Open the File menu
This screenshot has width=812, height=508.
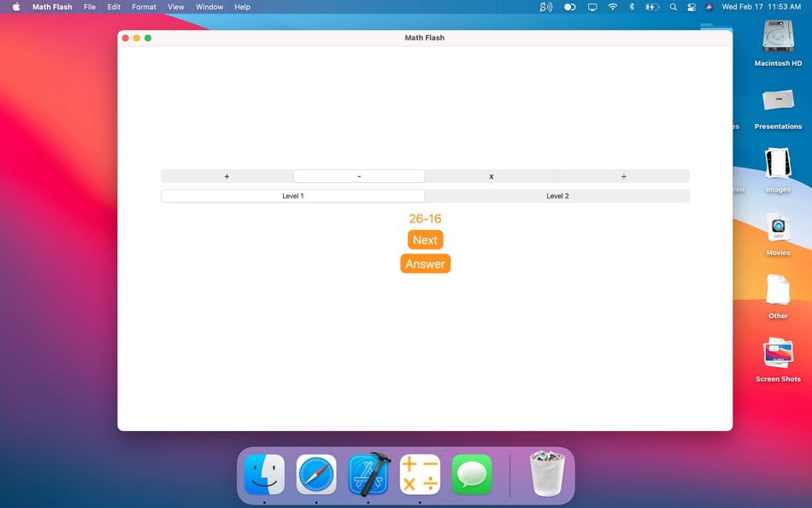tap(90, 7)
